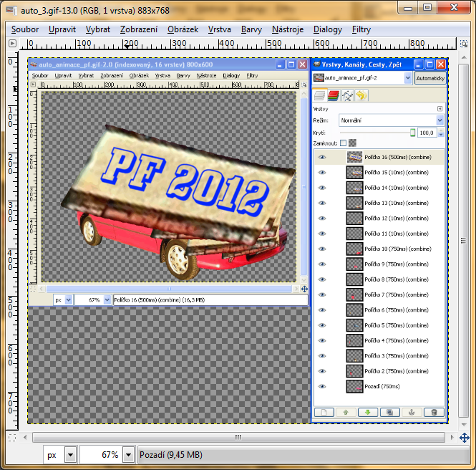This screenshot has width=476, height=470.
Task: Click outer status text Pozadí (9,45 MB)
Action: (171, 455)
